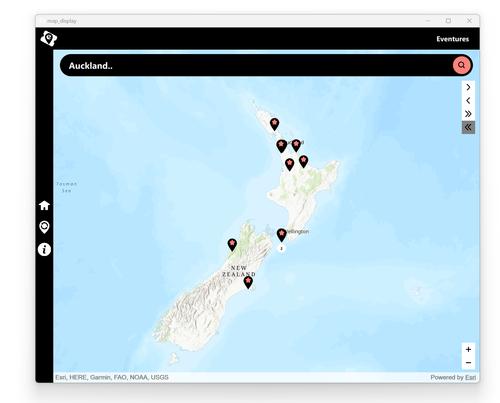Image resolution: width=500 pixels, height=403 pixels.
Task: Open the Eventures link in header
Action: click(452, 39)
